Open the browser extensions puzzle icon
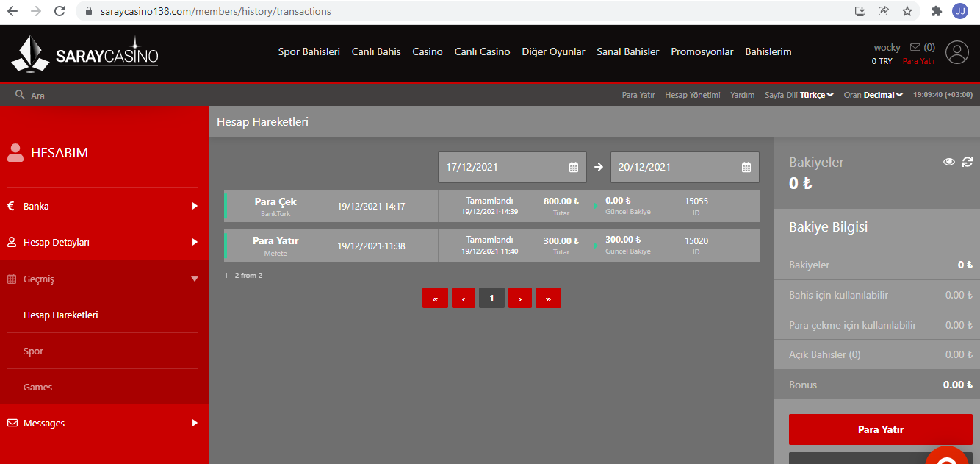This screenshot has height=464, width=980. pos(937,11)
